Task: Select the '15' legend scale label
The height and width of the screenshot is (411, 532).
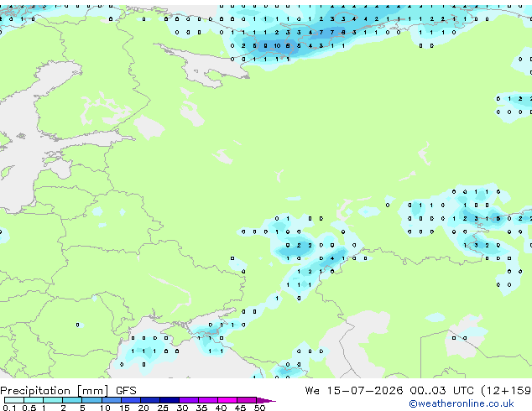Action: 124,408
